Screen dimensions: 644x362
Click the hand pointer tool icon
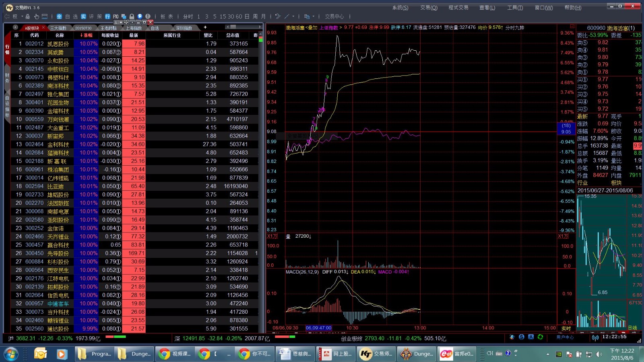36,16
